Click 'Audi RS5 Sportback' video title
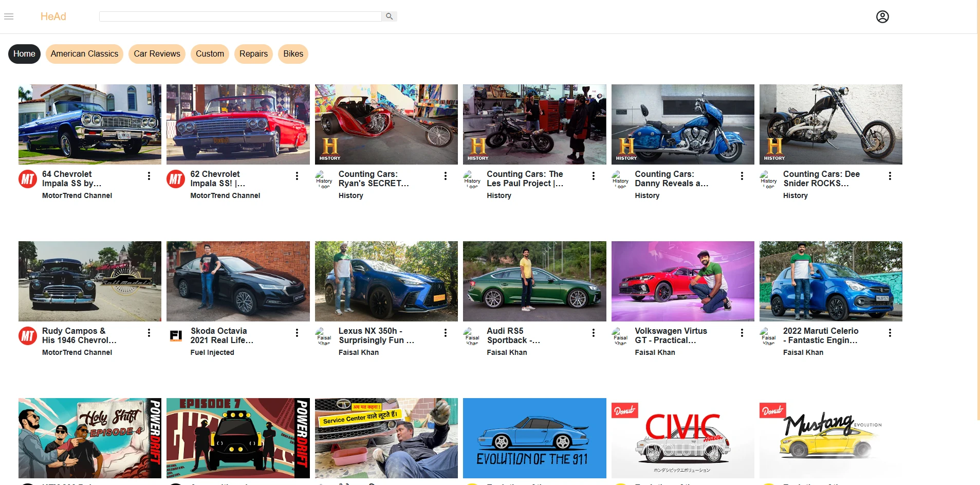This screenshot has width=980, height=485. 513,336
